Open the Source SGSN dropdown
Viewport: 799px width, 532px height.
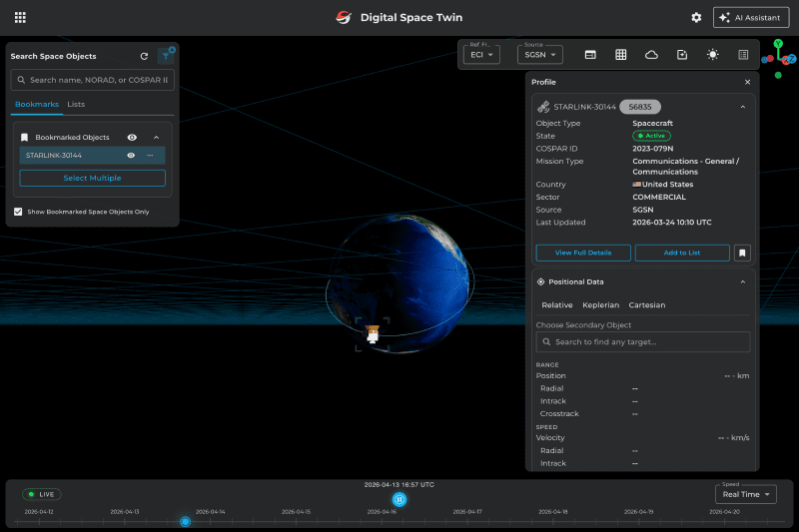(x=540, y=55)
